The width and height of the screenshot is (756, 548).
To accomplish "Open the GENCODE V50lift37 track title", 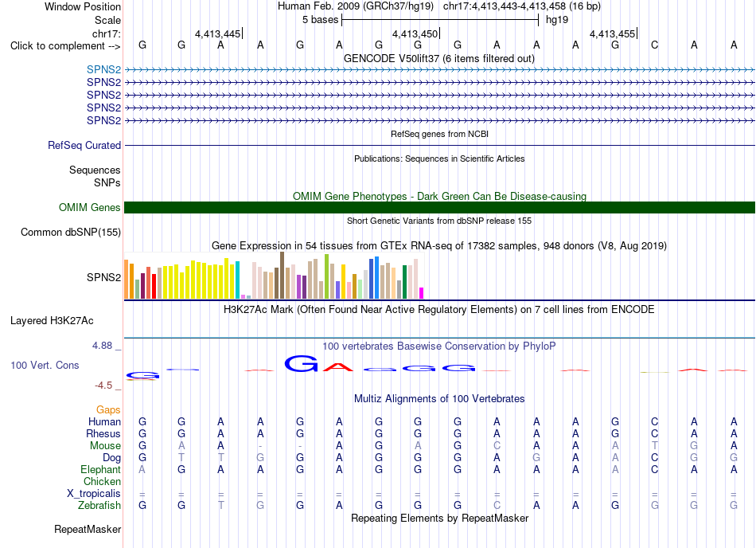I will [439, 58].
